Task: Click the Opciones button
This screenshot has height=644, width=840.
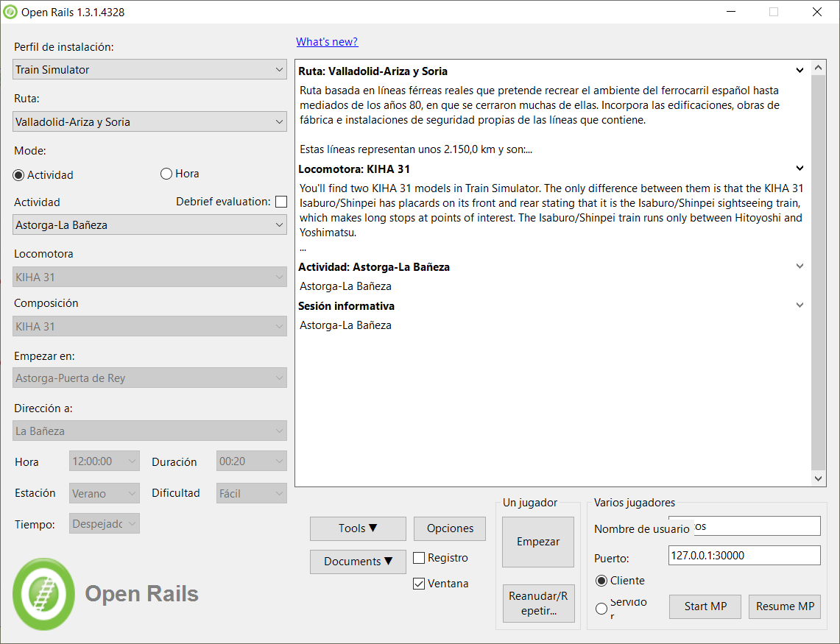Action: [450, 528]
